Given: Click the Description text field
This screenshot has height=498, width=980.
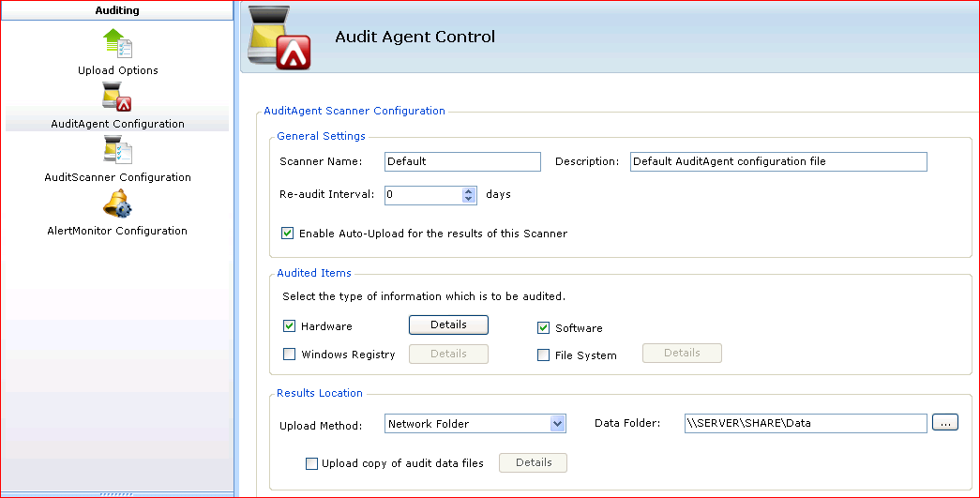Looking at the screenshot, I should 778,161.
